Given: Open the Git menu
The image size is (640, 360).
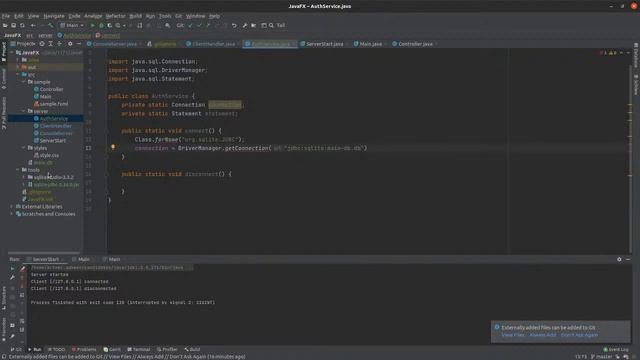Looking at the screenshot, I should pos(178,16).
